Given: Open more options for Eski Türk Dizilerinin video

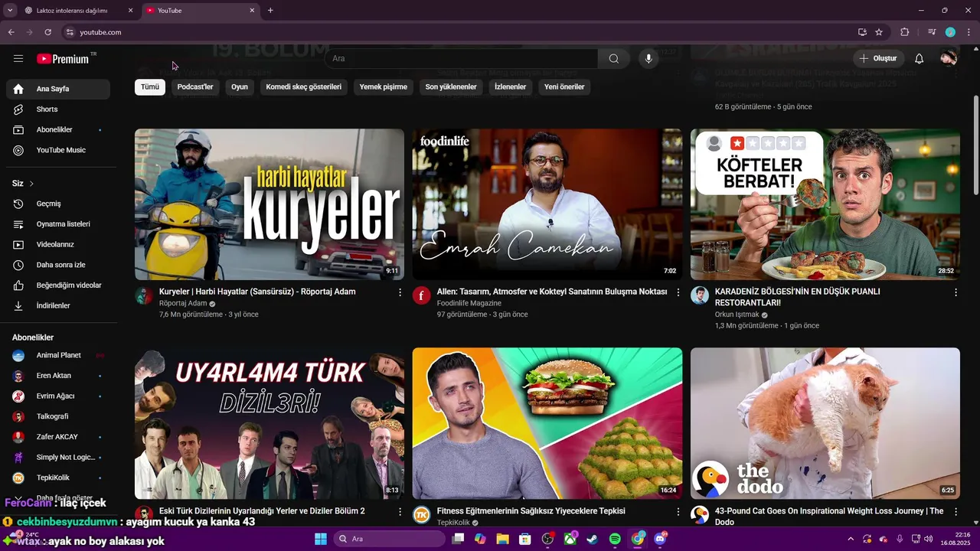Looking at the screenshot, I should coord(400,511).
